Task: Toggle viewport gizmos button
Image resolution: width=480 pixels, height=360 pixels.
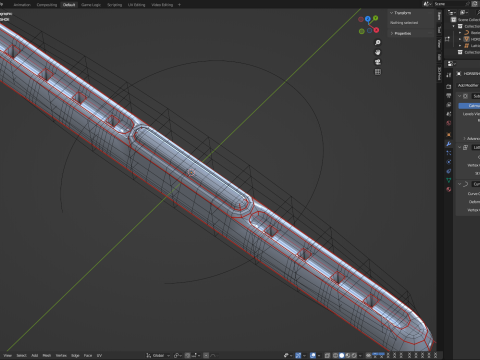Action: (x=298, y=355)
